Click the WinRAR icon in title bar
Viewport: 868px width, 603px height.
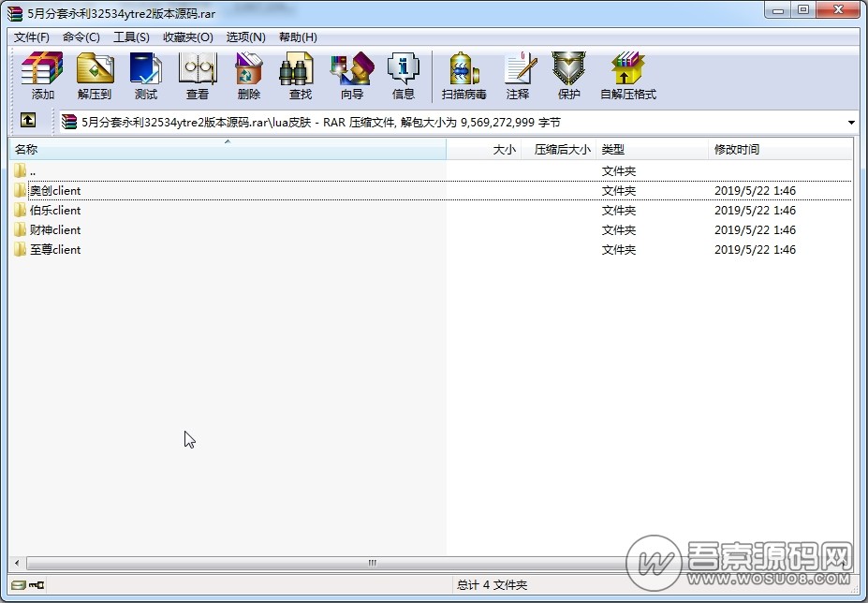[15, 13]
